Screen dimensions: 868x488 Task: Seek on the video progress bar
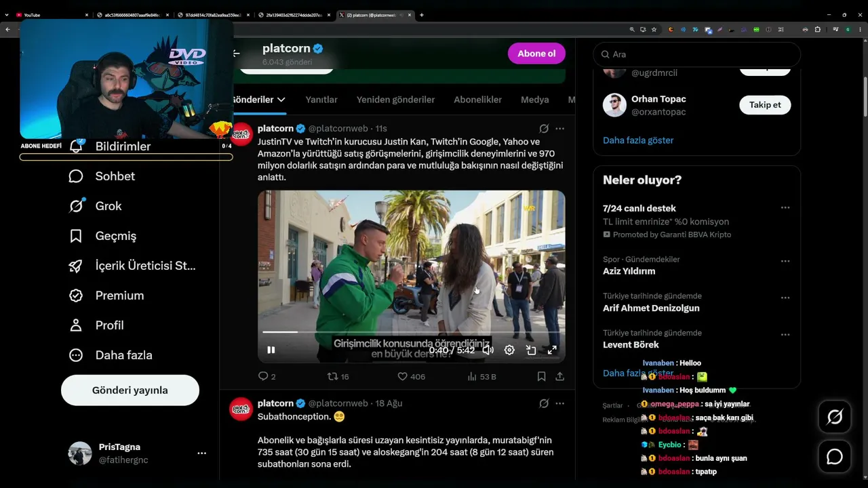[411, 332]
